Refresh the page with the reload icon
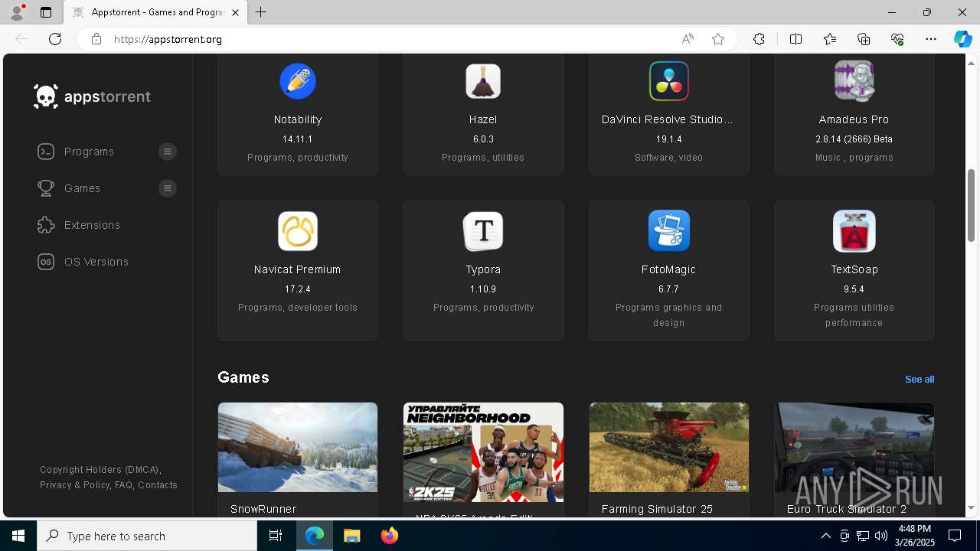Screen dimensions: 980x551 (x=55, y=39)
